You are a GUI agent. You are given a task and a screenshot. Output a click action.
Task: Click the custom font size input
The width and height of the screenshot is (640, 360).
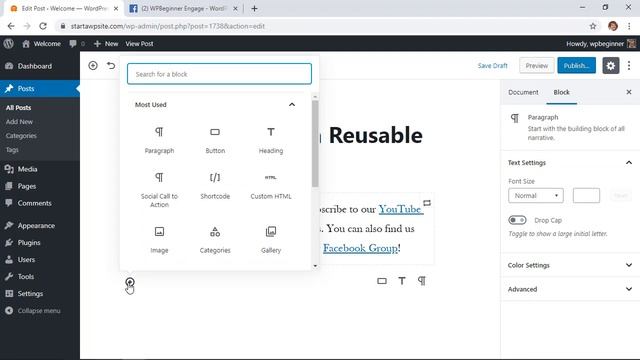pos(586,196)
